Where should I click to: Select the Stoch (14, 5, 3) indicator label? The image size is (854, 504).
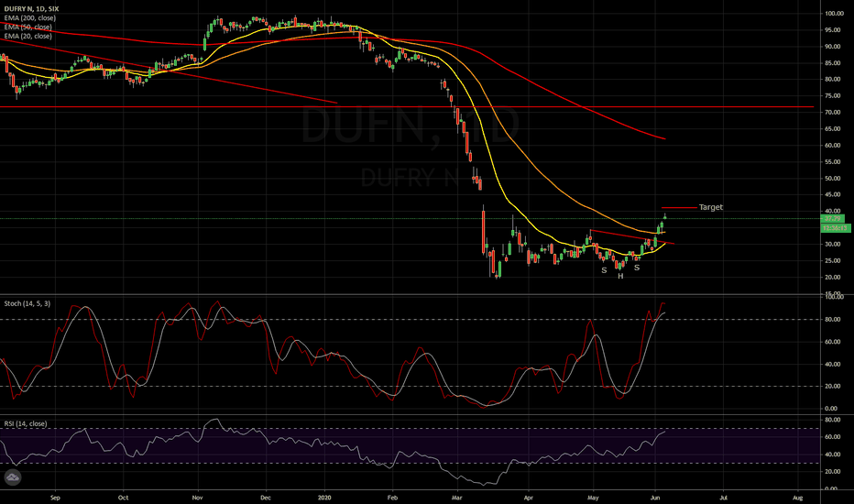(27, 303)
